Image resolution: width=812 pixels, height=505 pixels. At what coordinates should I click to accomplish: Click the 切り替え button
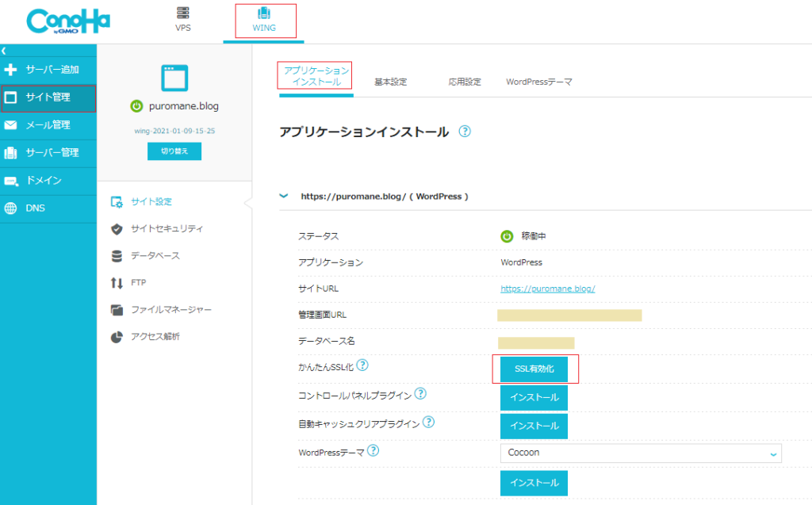[174, 151]
